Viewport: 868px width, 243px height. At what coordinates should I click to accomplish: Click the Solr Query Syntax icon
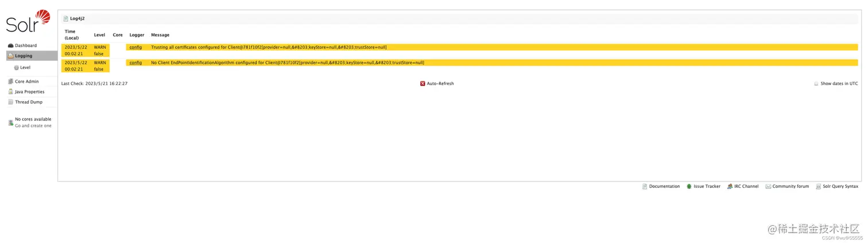tap(818, 186)
